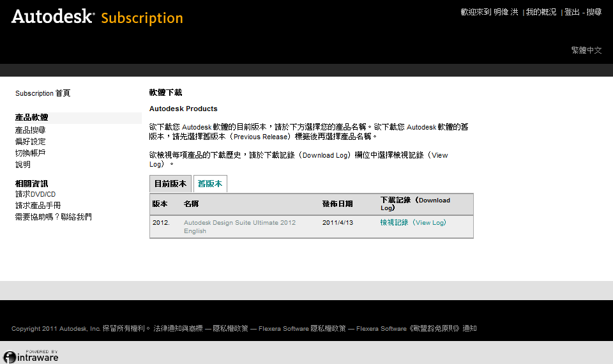Image resolution: width=613 pixels, height=364 pixels.
Task: Click 切換帳戶 to switch account
Action: click(31, 153)
